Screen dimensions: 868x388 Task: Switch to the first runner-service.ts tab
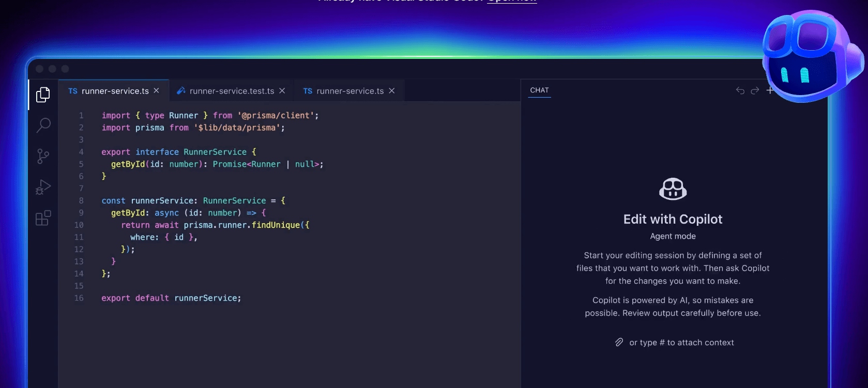pyautogui.click(x=114, y=91)
